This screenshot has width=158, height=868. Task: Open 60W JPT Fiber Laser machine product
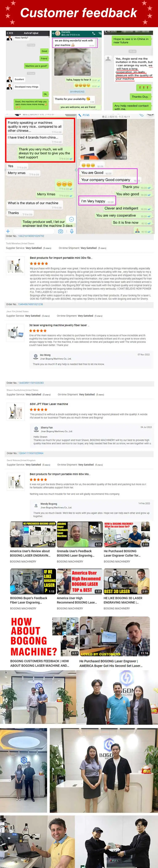click(x=49, y=404)
